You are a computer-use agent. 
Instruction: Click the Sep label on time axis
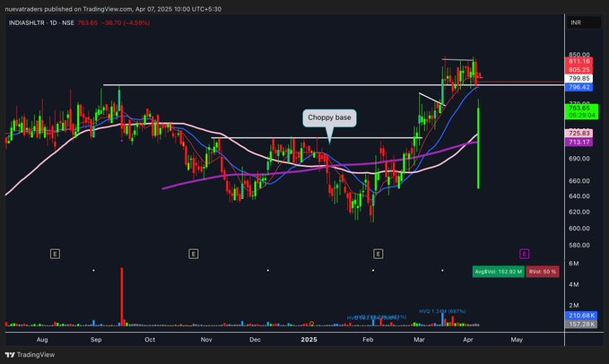point(96,340)
